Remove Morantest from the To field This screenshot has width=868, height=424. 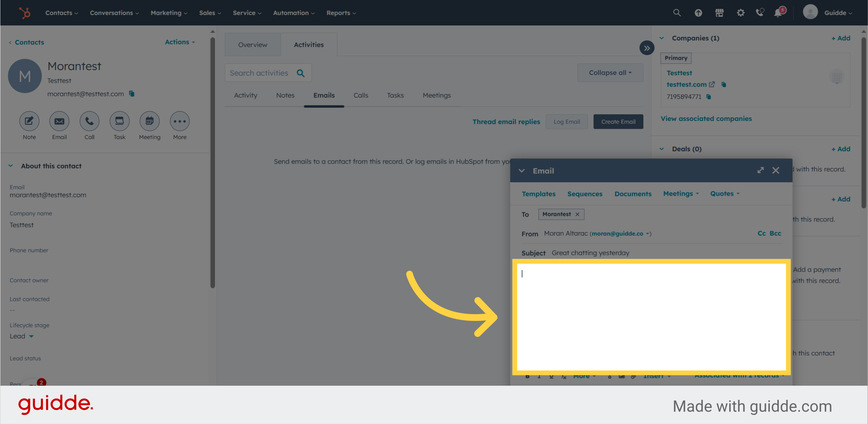(578, 214)
